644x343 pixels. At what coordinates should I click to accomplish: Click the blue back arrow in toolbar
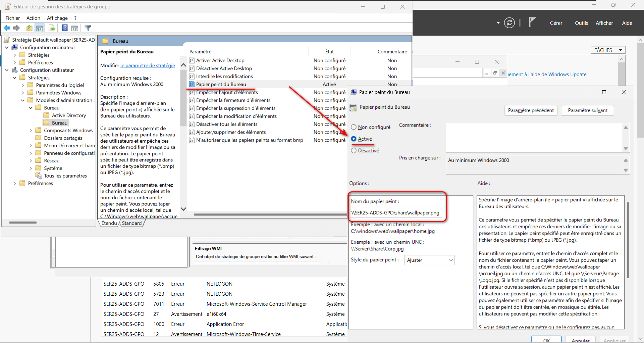click(x=7, y=28)
